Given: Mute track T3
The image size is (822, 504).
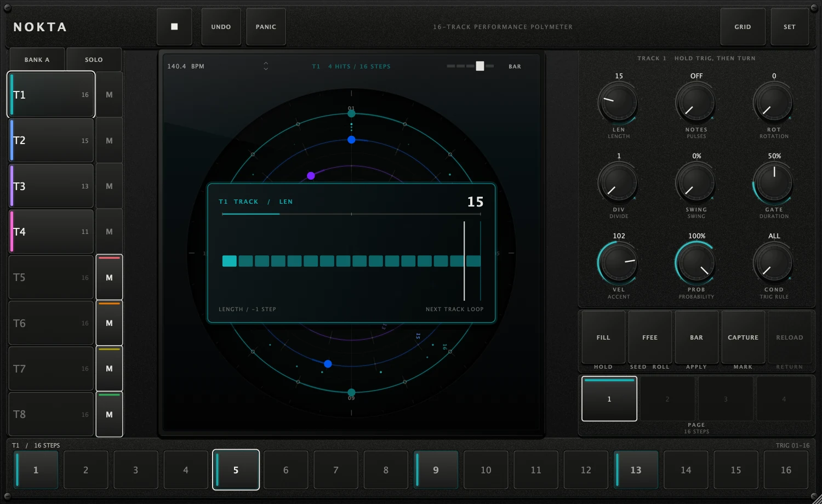Looking at the screenshot, I should pyautogui.click(x=109, y=186).
